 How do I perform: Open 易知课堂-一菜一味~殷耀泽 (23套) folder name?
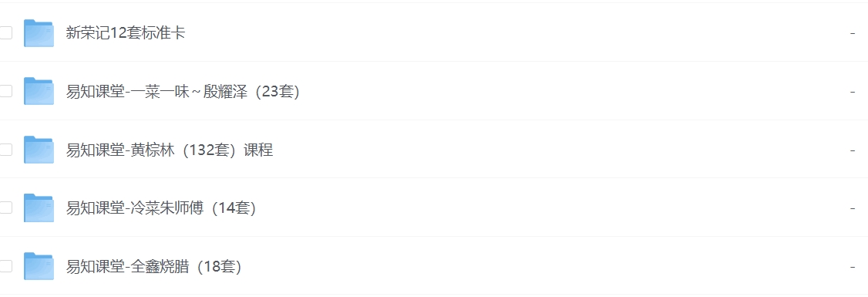[x=183, y=92]
